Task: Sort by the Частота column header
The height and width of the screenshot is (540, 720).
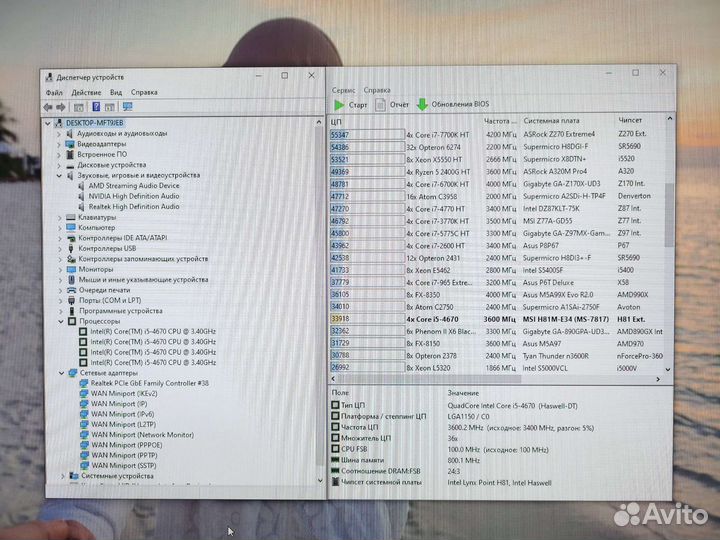Action: coord(501,121)
